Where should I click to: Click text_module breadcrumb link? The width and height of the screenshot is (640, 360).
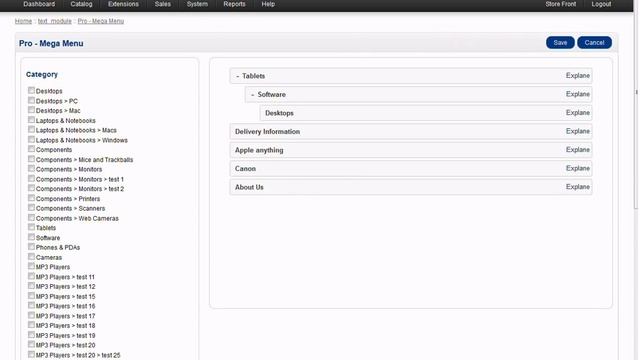(x=55, y=21)
